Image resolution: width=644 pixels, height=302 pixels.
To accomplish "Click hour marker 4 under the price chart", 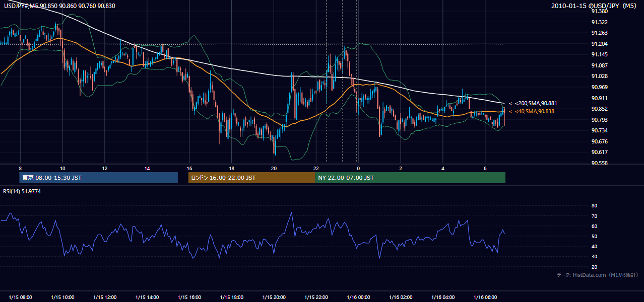I will tap(443, 168).
